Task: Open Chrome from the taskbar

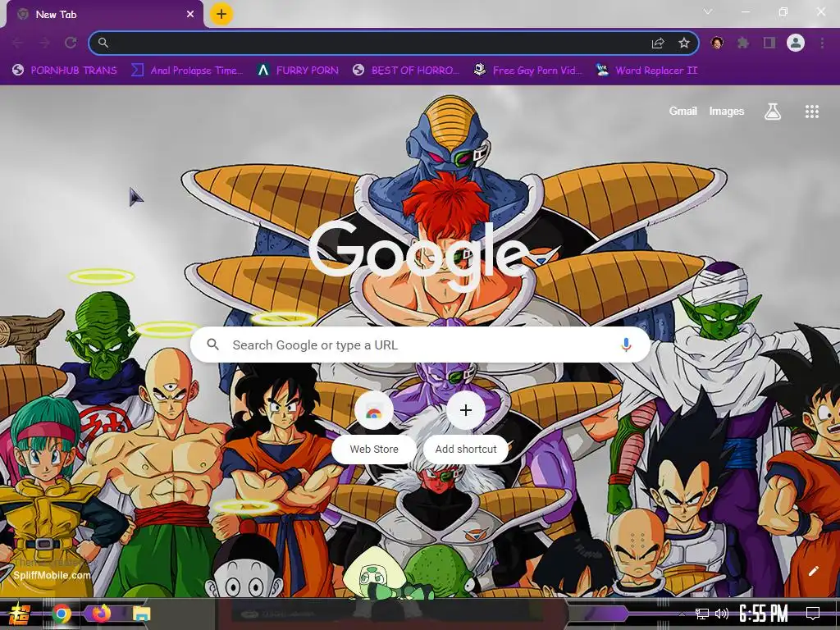Action: coord(61,614)
